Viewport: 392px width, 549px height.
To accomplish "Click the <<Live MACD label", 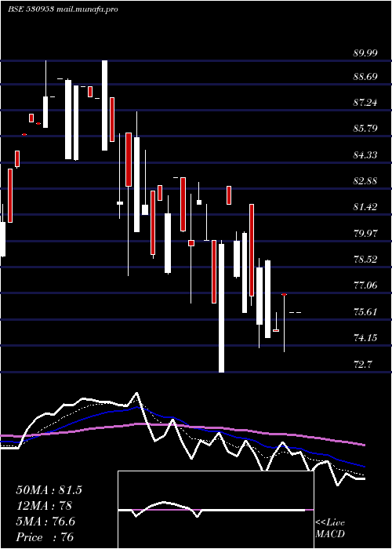I will click(x=330, y=529).
